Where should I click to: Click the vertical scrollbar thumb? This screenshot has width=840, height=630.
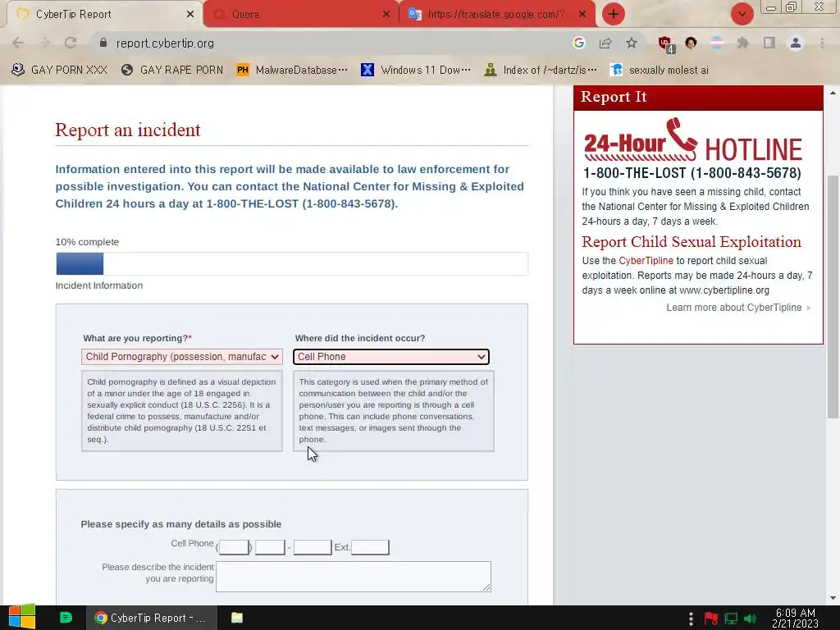tap(833, 297)
